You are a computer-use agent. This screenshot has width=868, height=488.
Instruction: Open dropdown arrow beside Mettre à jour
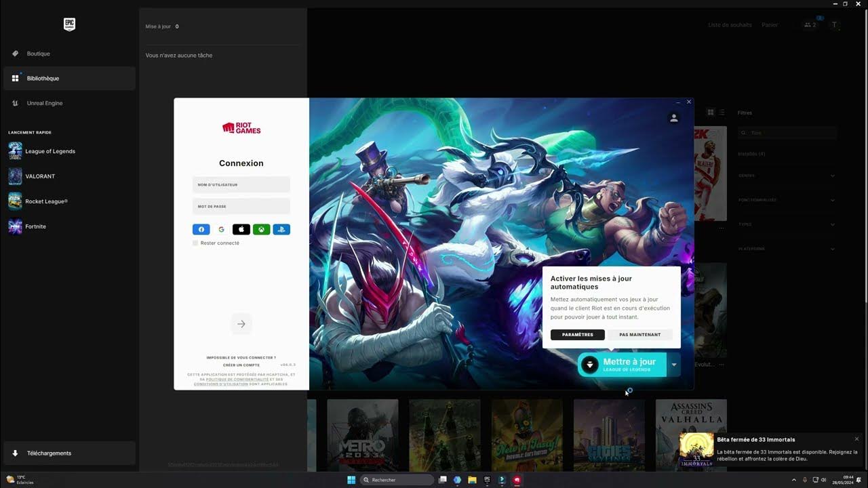pos(674,365)
